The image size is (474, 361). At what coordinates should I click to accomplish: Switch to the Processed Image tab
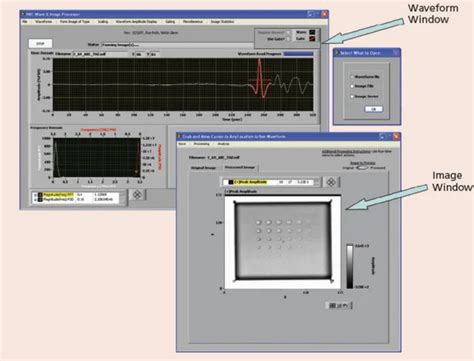tap(240, 167)
